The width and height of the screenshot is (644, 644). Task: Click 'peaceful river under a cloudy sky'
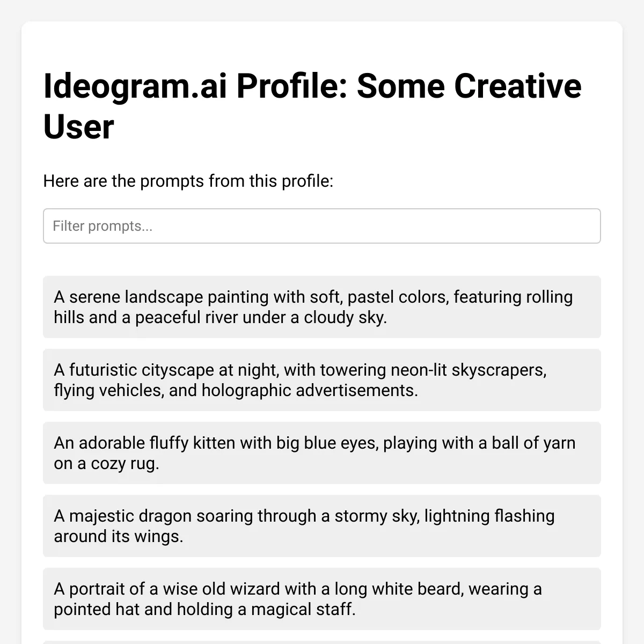[x=261, y=317]
